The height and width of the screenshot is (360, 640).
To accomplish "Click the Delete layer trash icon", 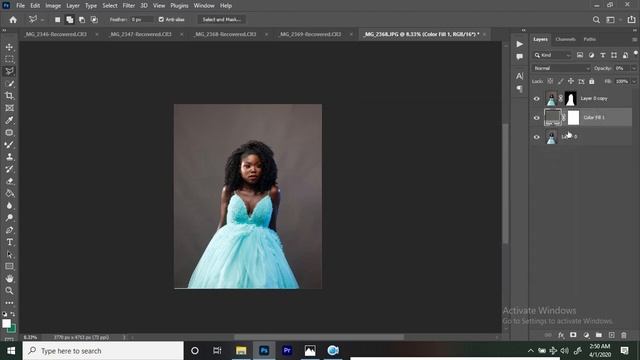I will [624, 335].
